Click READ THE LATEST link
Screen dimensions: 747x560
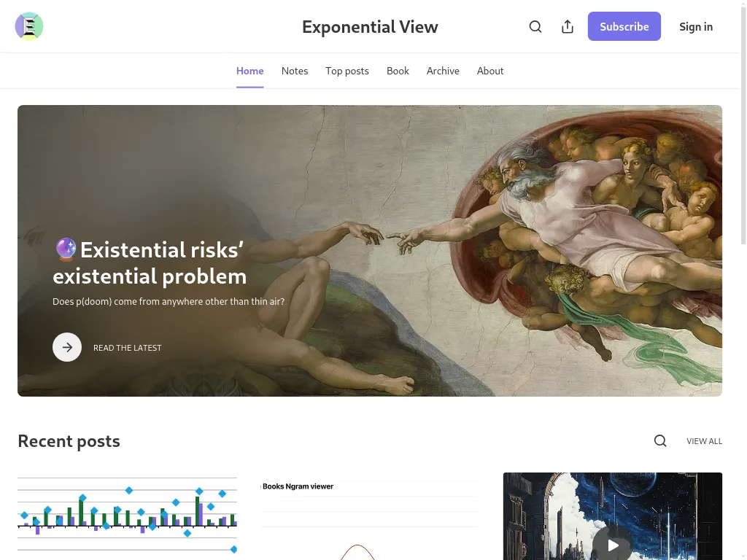pos(127,348)
